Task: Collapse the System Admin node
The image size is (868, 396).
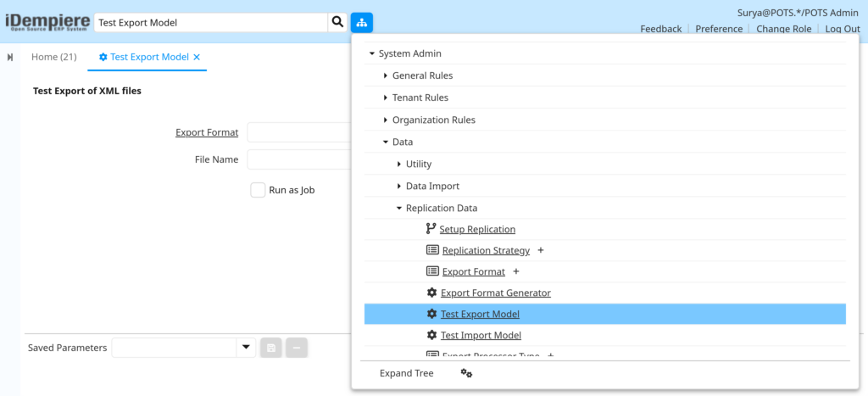Action: pyautogui.click(x=372, y=53)
